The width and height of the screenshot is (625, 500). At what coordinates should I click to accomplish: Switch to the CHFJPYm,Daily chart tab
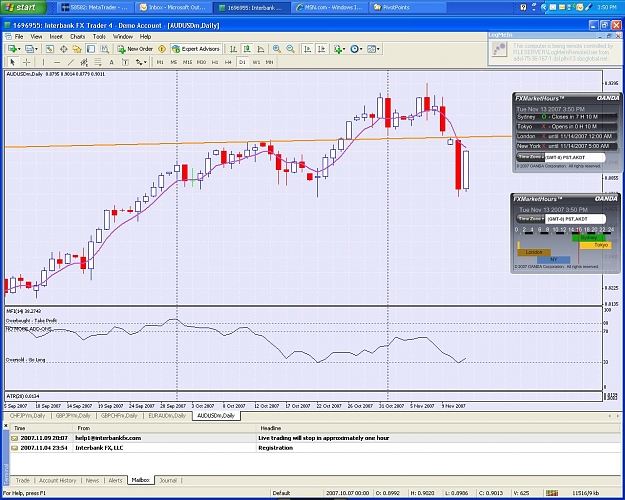27,415
